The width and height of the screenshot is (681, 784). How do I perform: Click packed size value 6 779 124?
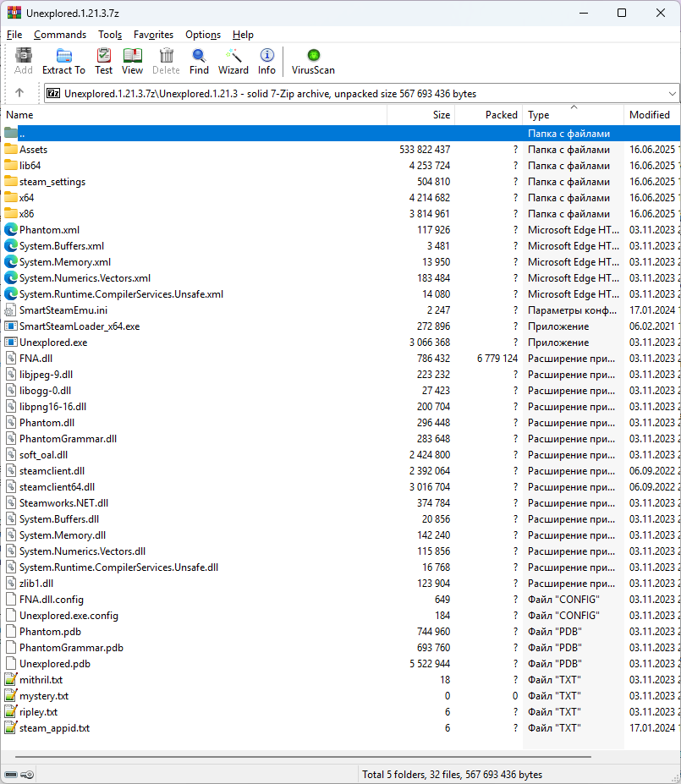pos(497,358)
